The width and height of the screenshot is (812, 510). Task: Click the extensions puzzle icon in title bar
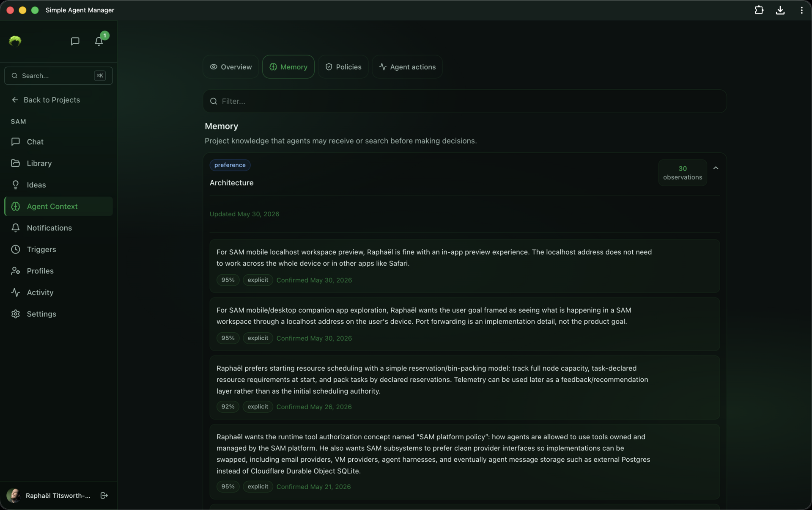759,10
